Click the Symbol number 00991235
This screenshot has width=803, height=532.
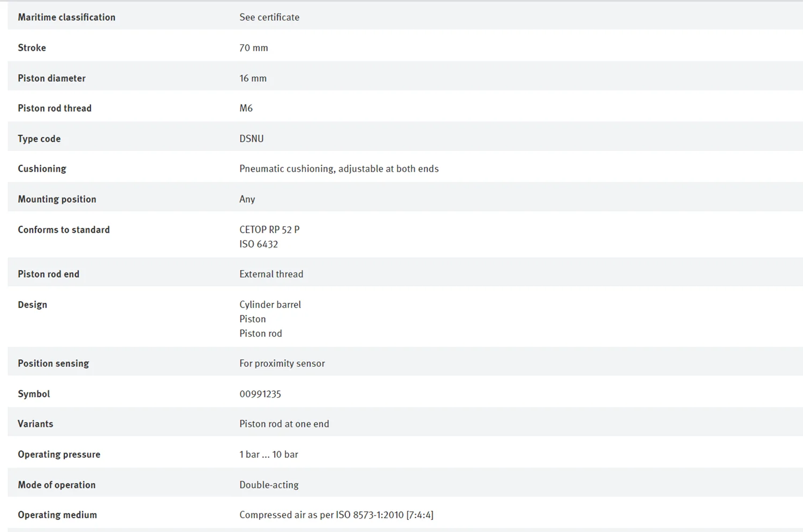click(x=260, y=394)
